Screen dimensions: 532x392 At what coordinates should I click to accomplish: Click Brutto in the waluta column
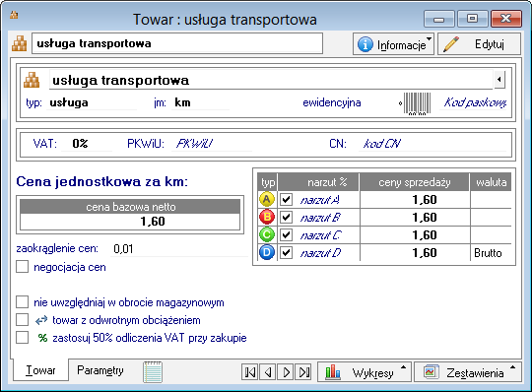click(x=488, y=253)
